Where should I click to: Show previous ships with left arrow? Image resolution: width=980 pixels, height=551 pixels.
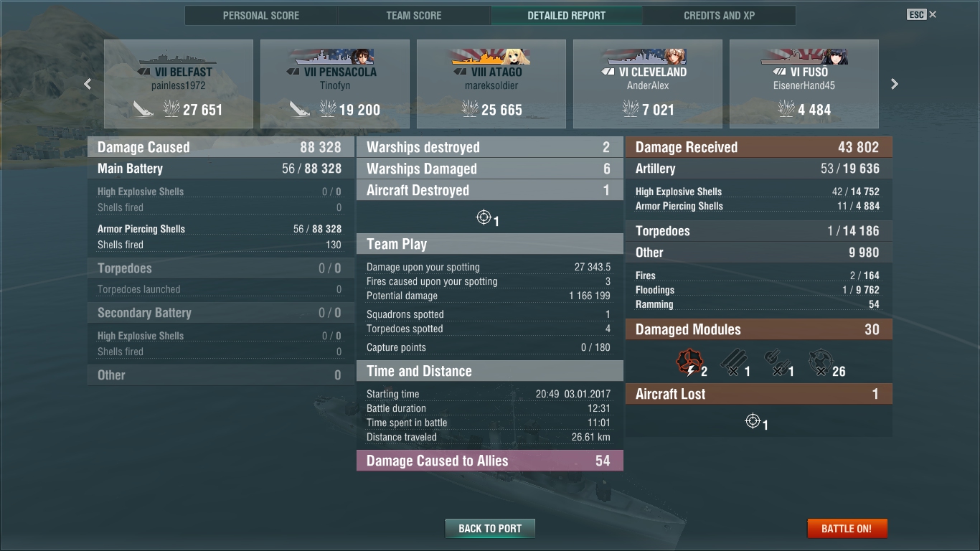(88, 84)
